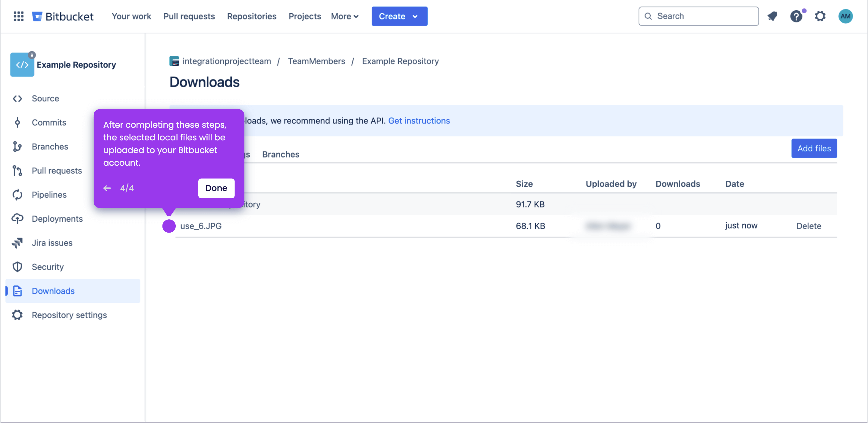Click the 91.7 KB size value
The width and height of the screenshot is (868, 423).
530,204
